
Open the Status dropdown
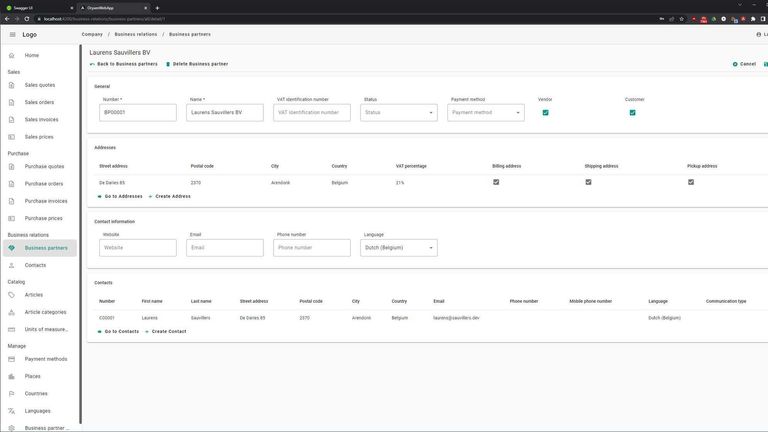[x=399, y=113]
